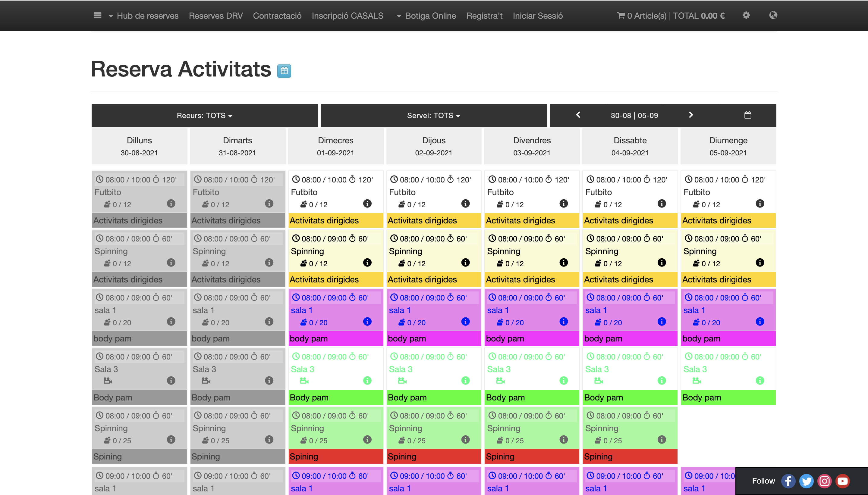Advance to next week arrow
868x495 pixels.
pyautogui.click(x=691, y=115)
